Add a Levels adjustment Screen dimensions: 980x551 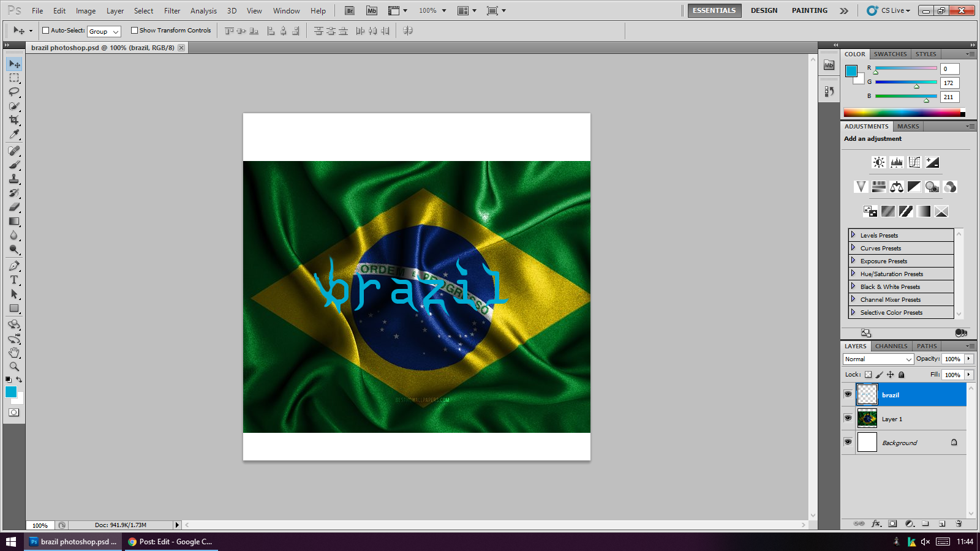[x=897, y=162]
